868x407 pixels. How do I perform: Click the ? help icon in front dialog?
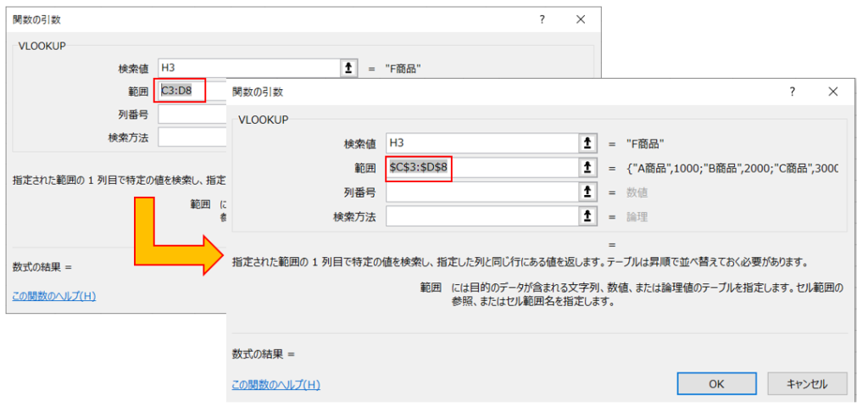(793, 92)
